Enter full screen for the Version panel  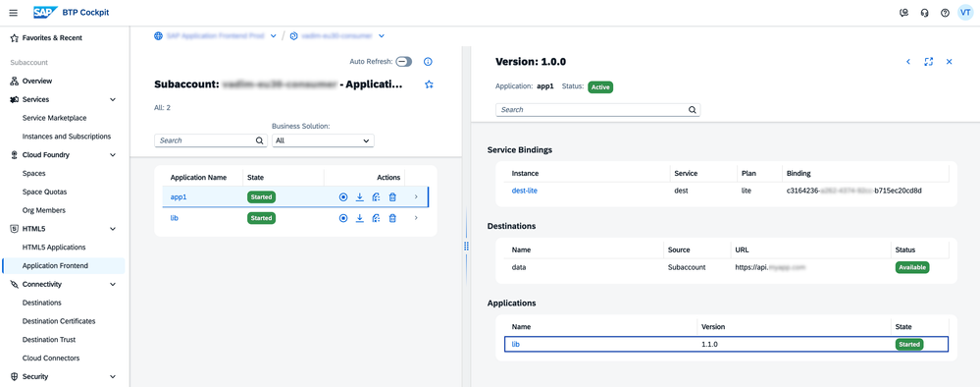pyautogui.click(x=929, y=61)
